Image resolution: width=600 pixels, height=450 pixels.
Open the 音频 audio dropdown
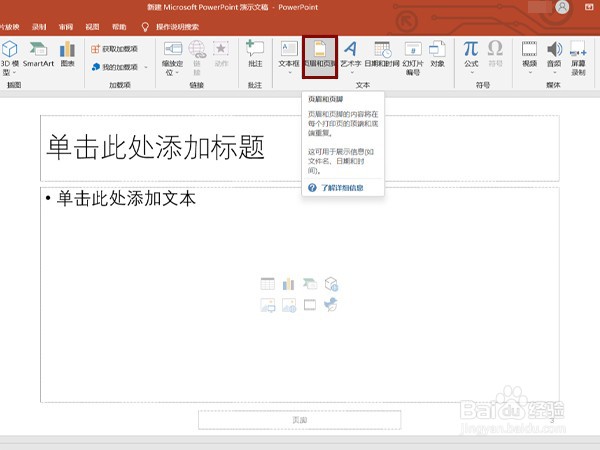[554, 72]
